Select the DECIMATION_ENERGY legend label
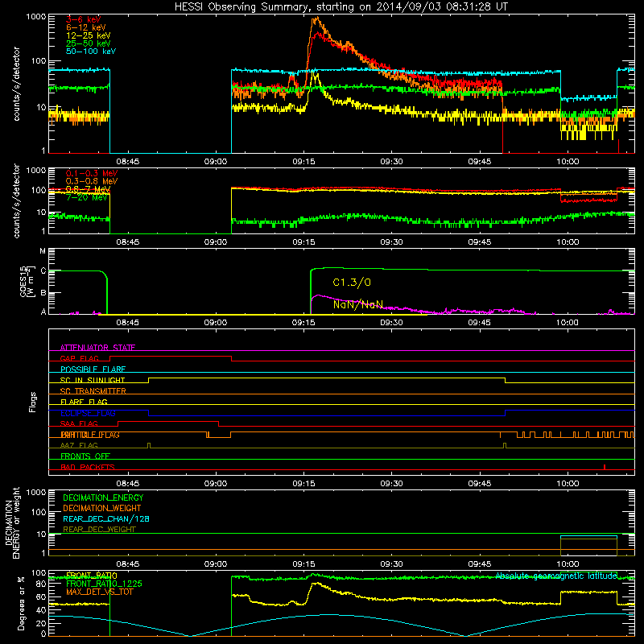 coord(103,497)
